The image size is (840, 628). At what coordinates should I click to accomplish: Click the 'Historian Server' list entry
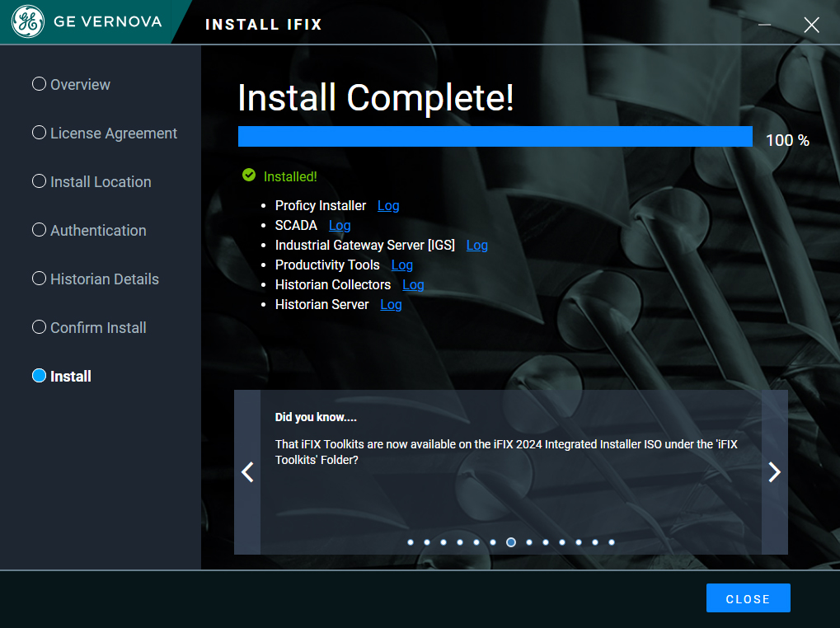pyautogui.click(x=322, y=305)
